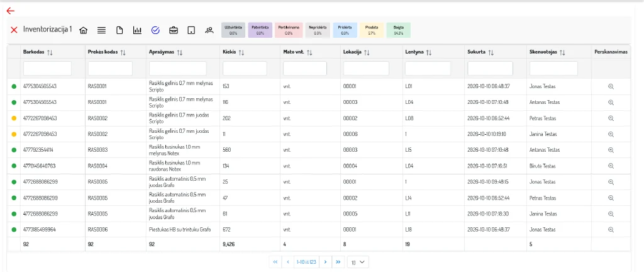Focus the Lentyna filter input
644x272 pixels.
pyautogui.click(x=428, y=68)
